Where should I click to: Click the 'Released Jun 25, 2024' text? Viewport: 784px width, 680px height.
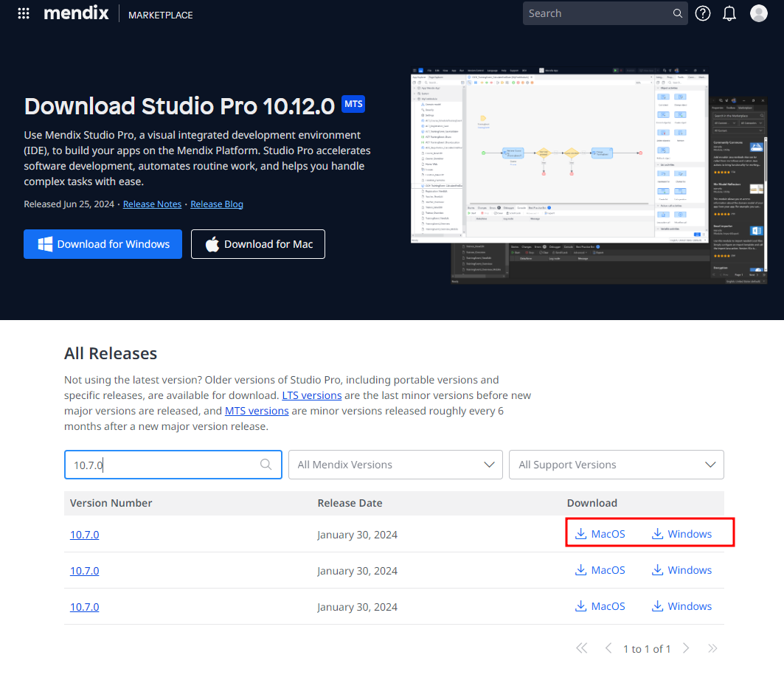pos(69,204)
